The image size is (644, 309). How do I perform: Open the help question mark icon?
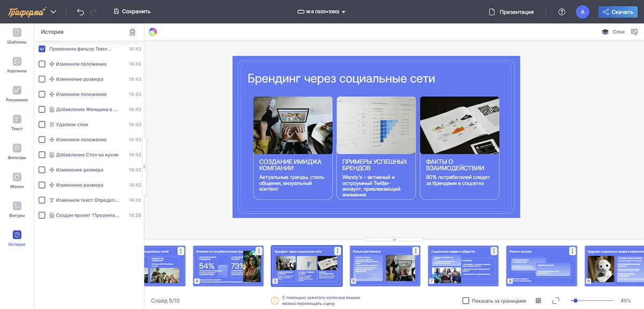pos(562,12)
